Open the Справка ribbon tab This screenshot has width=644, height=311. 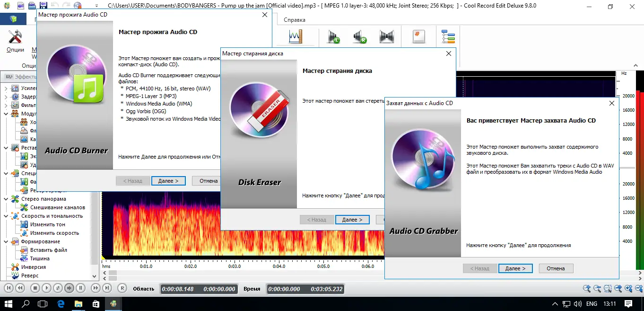tap(295, 20)
